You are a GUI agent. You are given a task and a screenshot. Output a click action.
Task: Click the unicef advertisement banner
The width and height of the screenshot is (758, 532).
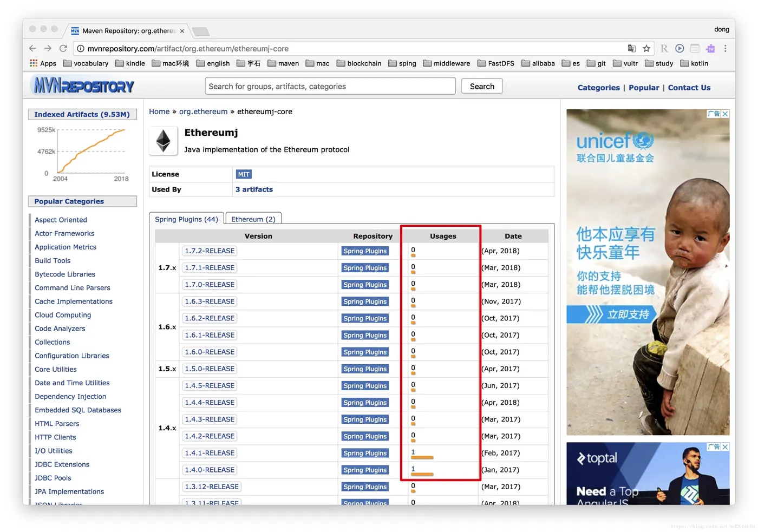point(648,272)
